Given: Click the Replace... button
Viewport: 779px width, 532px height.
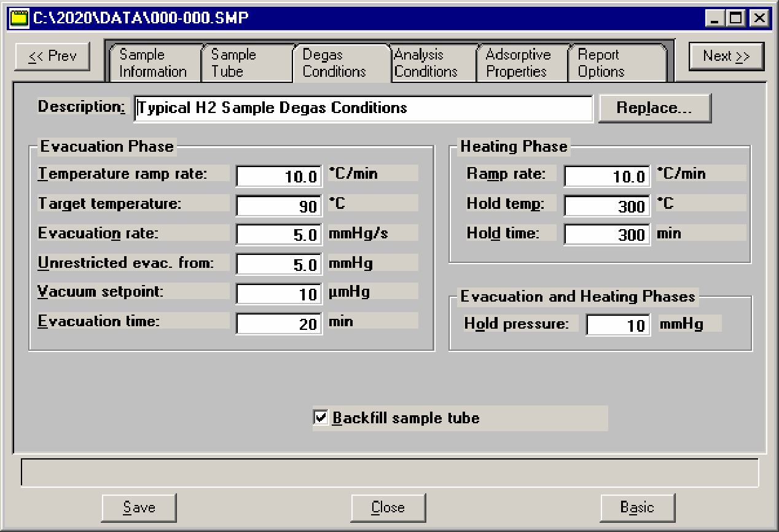Looking at the screenshot, I should coord(654,108).
